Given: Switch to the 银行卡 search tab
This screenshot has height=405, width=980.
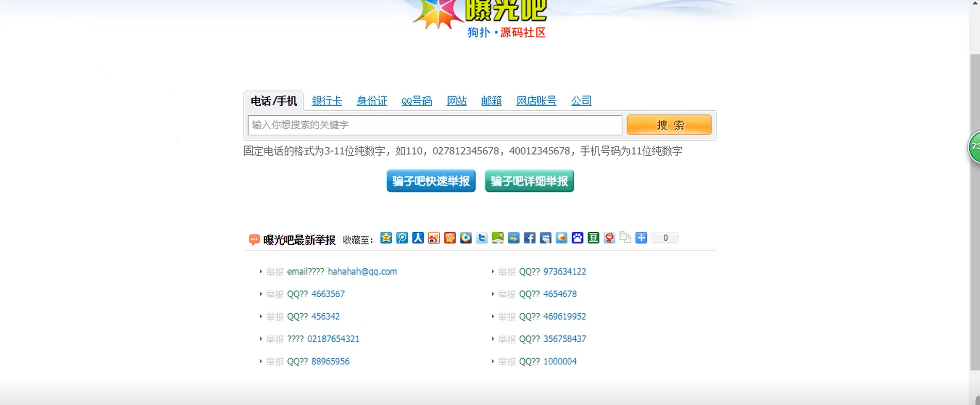Looking at the screenshot, I should click(x=326, y=101).
